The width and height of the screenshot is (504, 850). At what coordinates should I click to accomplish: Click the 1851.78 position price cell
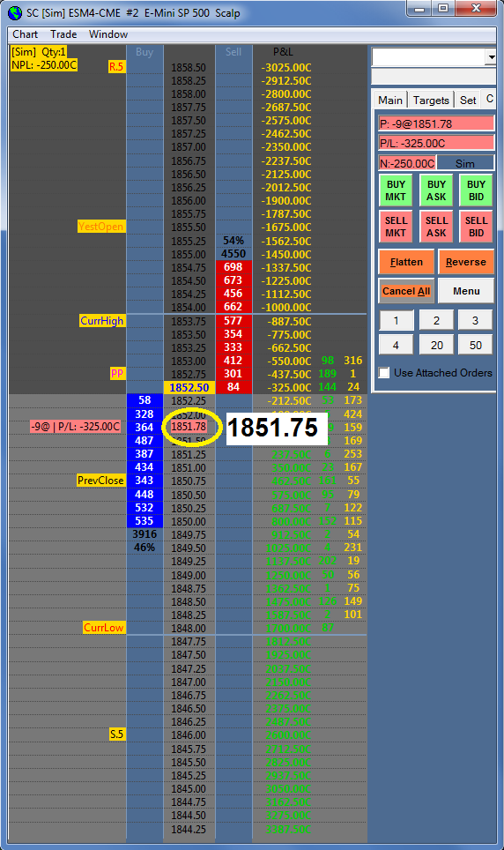point(189,427)
